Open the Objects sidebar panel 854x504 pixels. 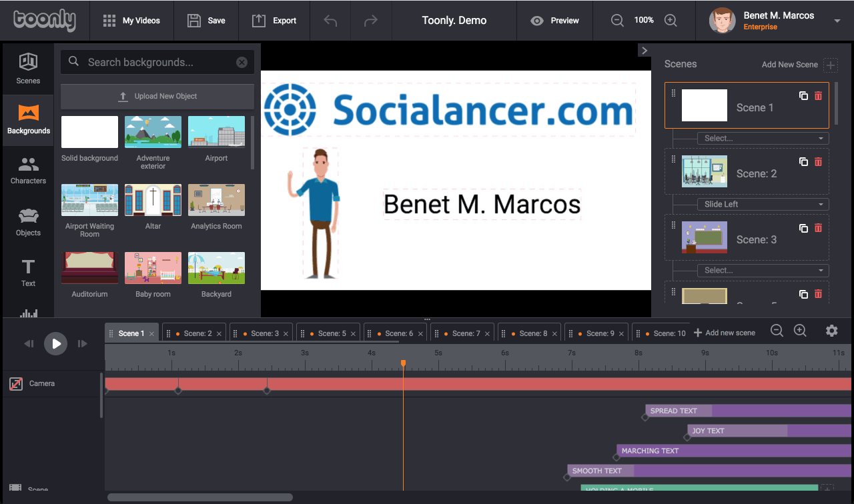[28, 222]
